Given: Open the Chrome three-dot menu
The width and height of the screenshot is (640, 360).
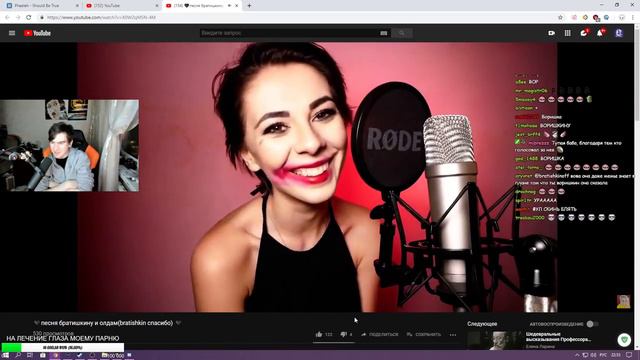Looking at the screenshot, I should [x=633, y=18].
